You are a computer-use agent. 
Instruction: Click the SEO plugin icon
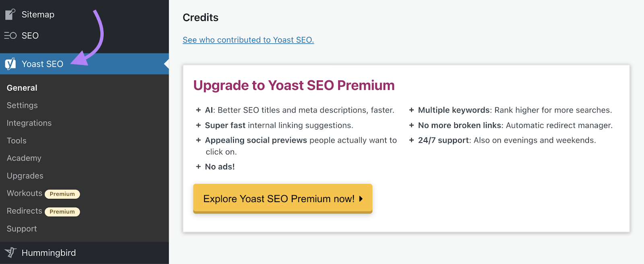10,35
